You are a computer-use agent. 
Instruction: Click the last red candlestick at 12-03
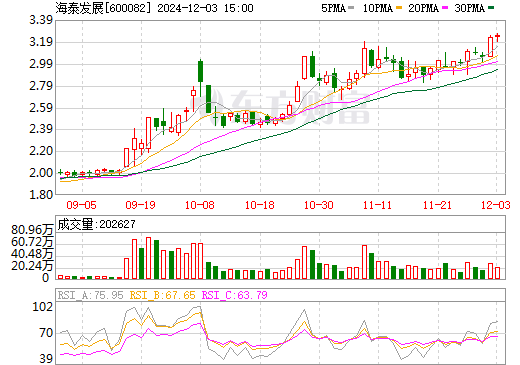[498, 37]
